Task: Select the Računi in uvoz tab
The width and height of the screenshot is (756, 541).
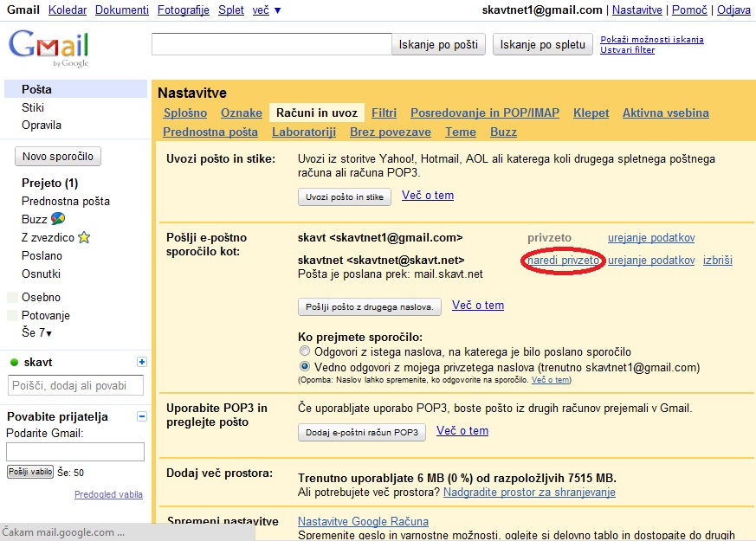Action: pyautogui.click(x=317, y=113)
